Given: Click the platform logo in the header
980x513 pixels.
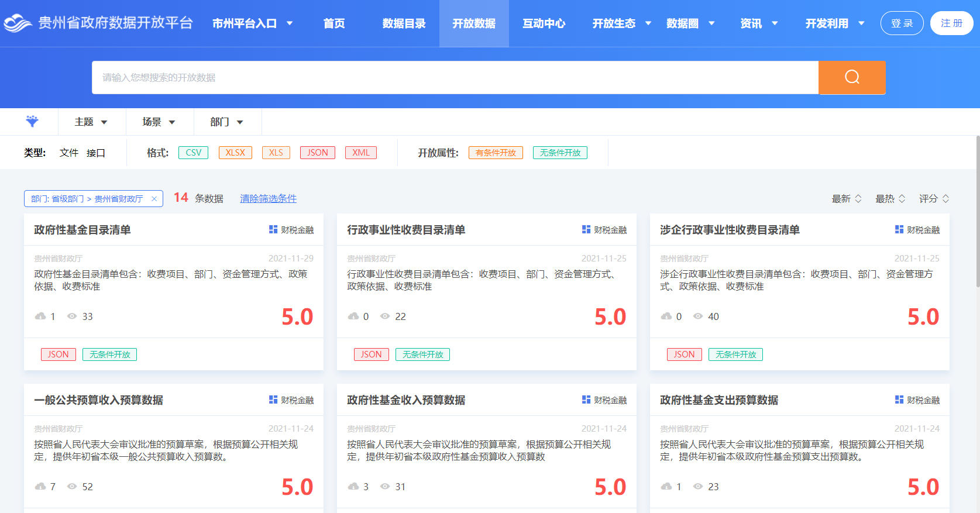Looking at the screenshot, I should 18,23.
